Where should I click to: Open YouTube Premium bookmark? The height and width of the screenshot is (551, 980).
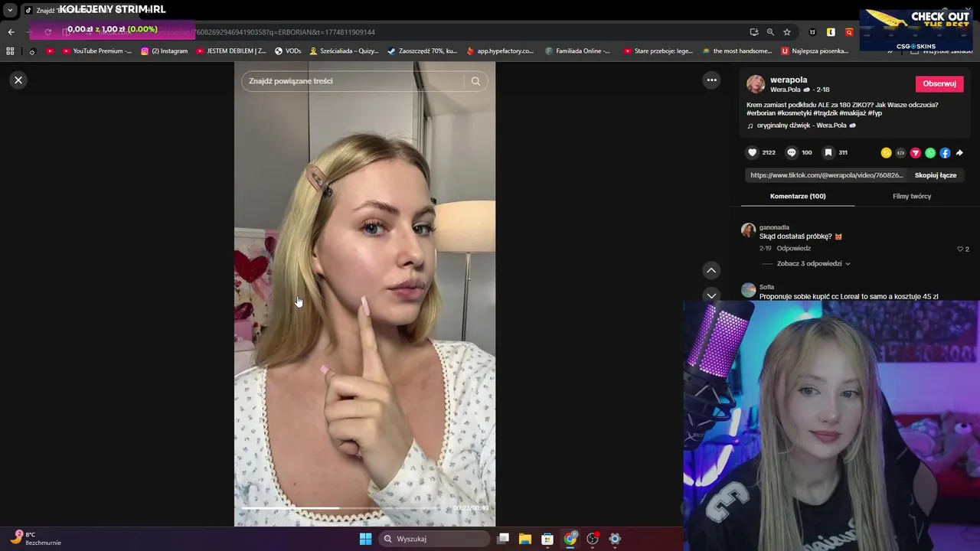coord(97,51)
